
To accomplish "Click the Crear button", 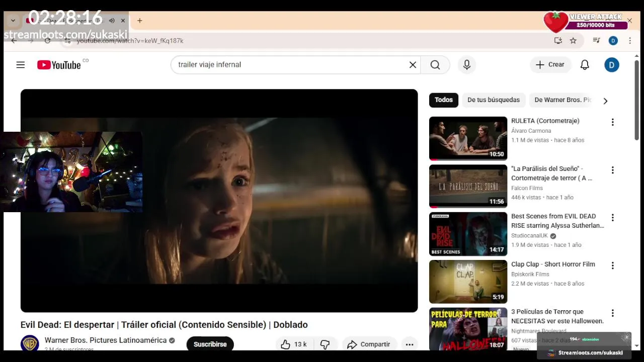I will (550, 65).
